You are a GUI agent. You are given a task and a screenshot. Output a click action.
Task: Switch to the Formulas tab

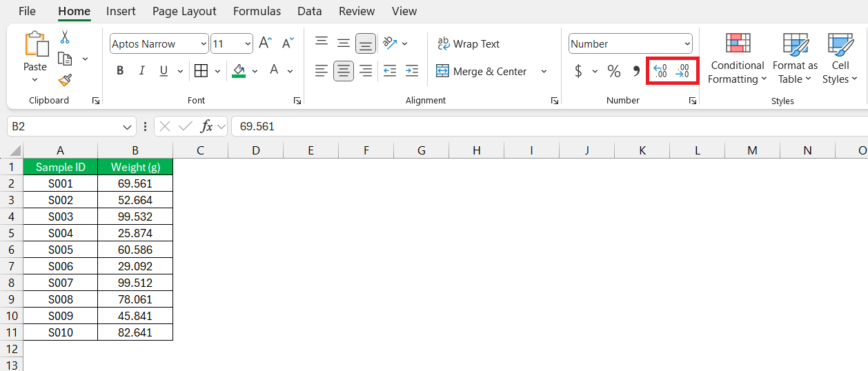(257, 11)
